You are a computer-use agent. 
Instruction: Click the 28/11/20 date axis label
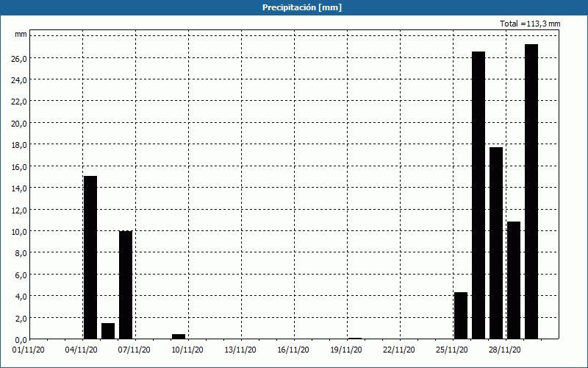(x=505, y=350)
